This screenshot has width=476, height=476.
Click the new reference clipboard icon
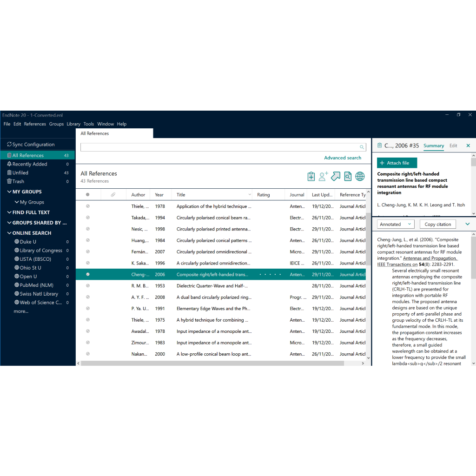click(311, 177)
